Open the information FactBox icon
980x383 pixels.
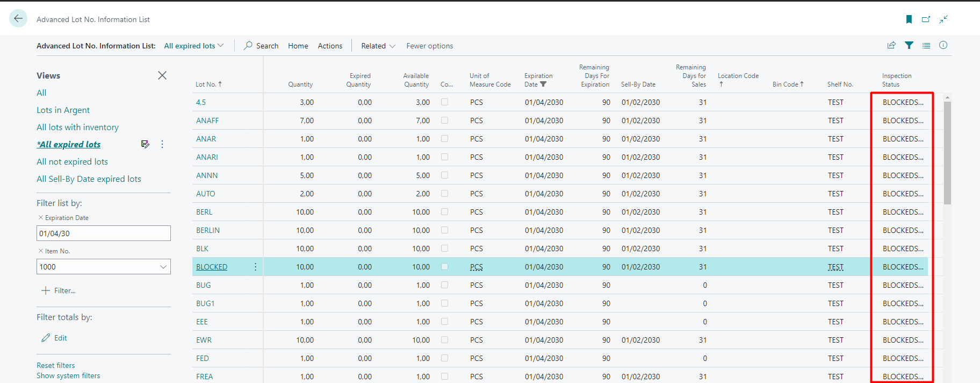(943, 45)
